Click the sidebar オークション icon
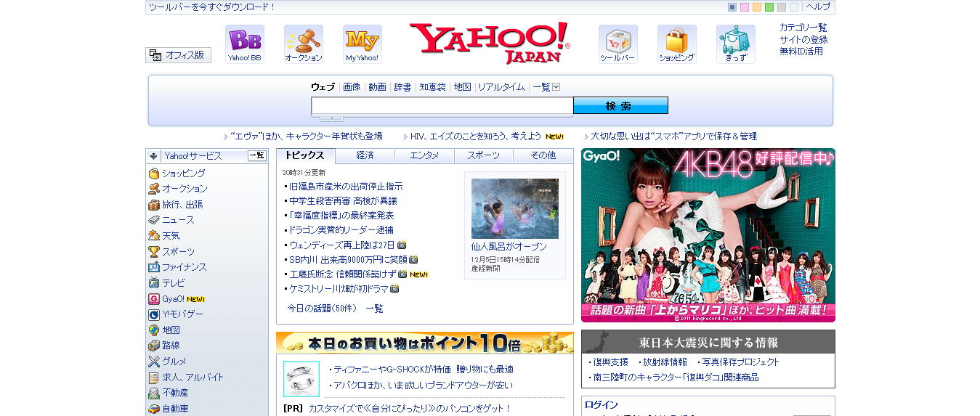The width and height of the screenshot is (980, 416). pyautogui.click(x=154, y=189)
